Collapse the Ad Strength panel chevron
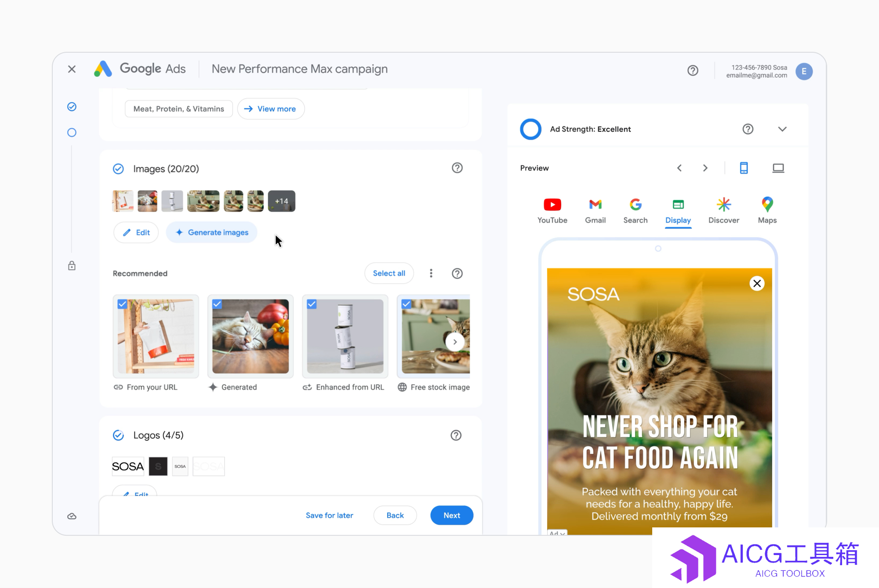The width and height of the screenshot is (879, 588). tap(782, 129)
